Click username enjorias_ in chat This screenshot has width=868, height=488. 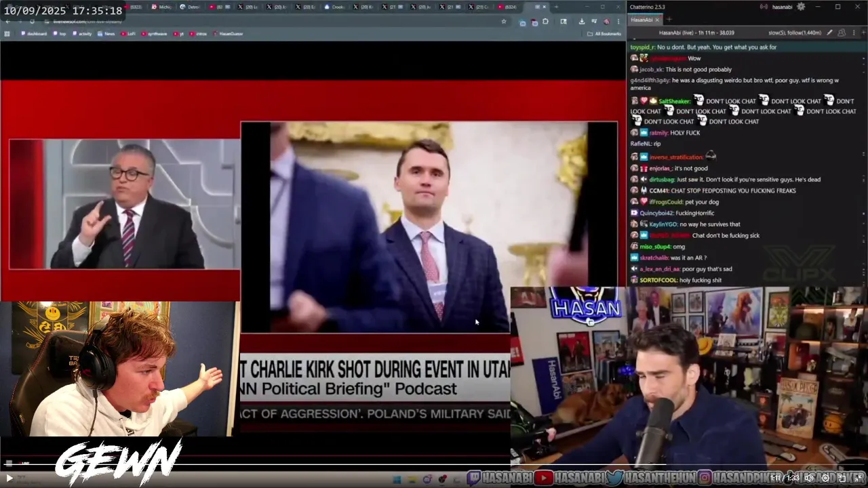click(660, 168)
